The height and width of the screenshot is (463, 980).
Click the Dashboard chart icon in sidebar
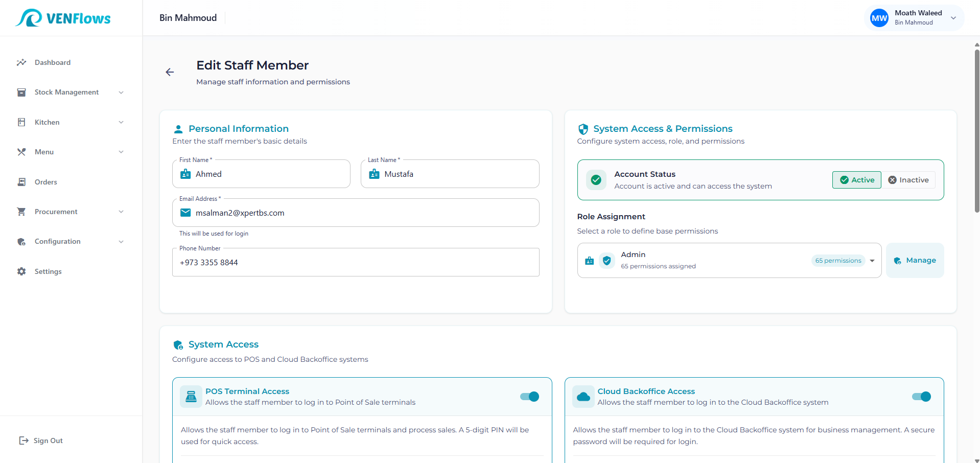[21, 62]
